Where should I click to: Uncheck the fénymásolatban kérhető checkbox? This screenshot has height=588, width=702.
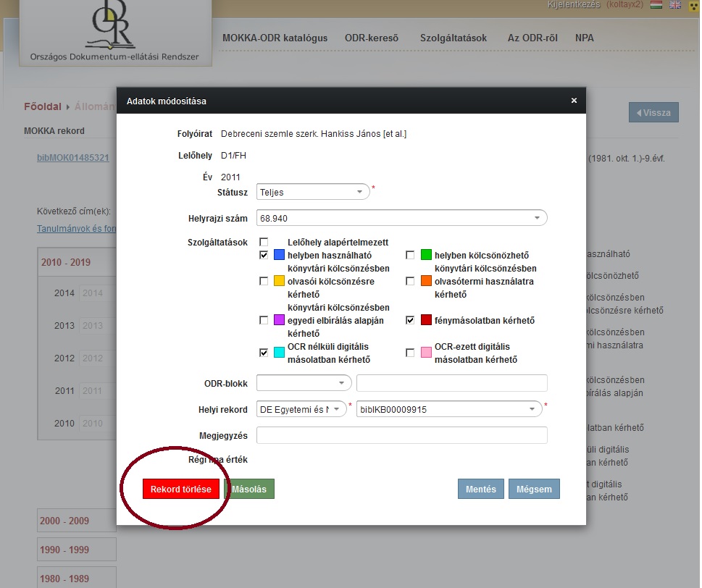pyautogui.click(x=411, y=320)
